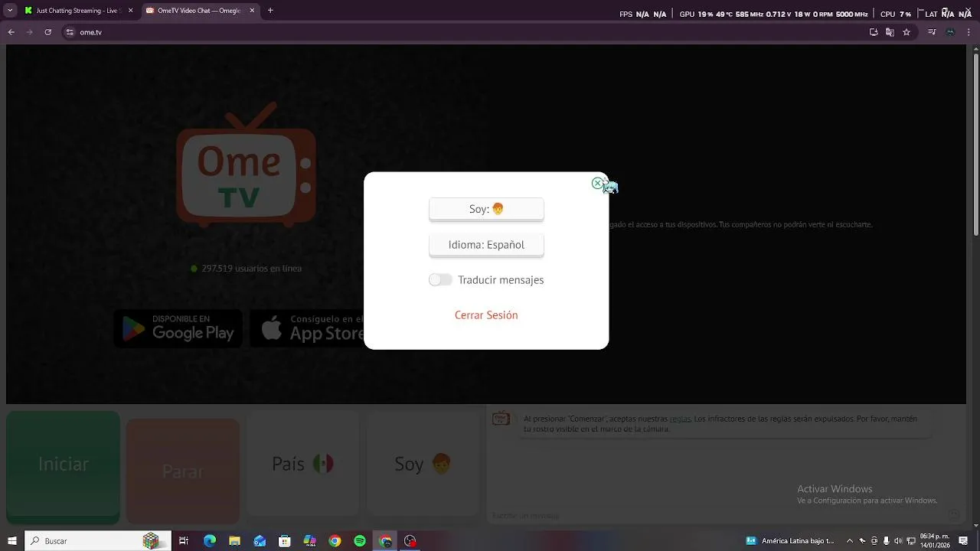
Task: Toggle the 'Traducir mensajes' switch
Action: coord(440,280)
